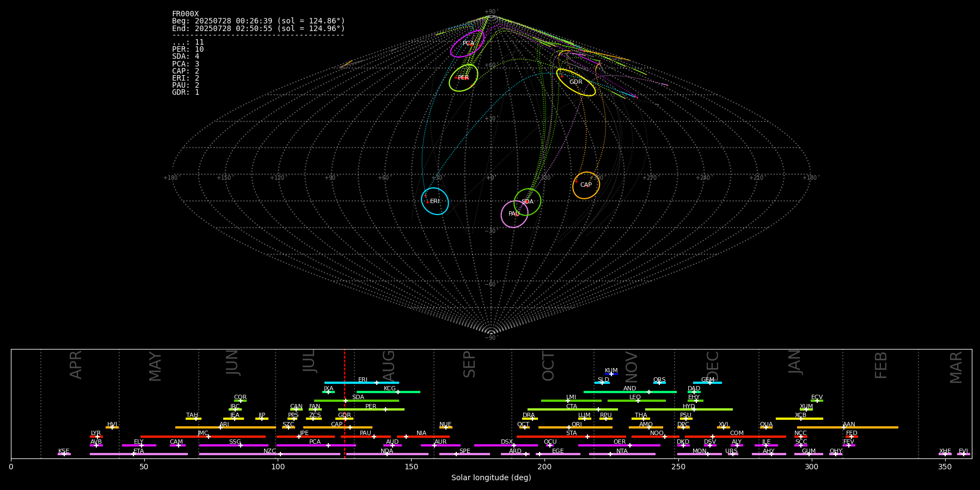Click the red dashed current solar longitude marker
This screenshot has width=980, height=490.
345,403
